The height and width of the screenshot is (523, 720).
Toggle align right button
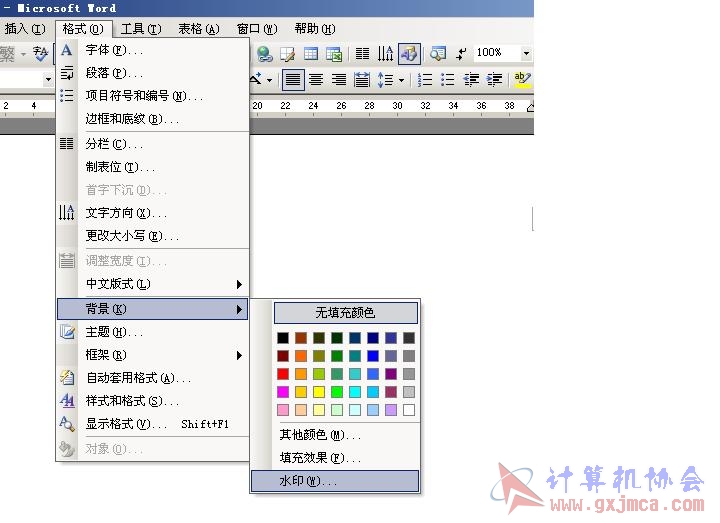tap(339, 80)
